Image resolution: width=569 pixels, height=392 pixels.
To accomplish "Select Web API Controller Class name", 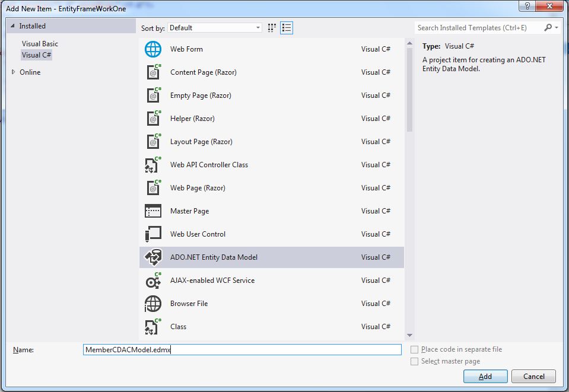I will coord(209,165).
